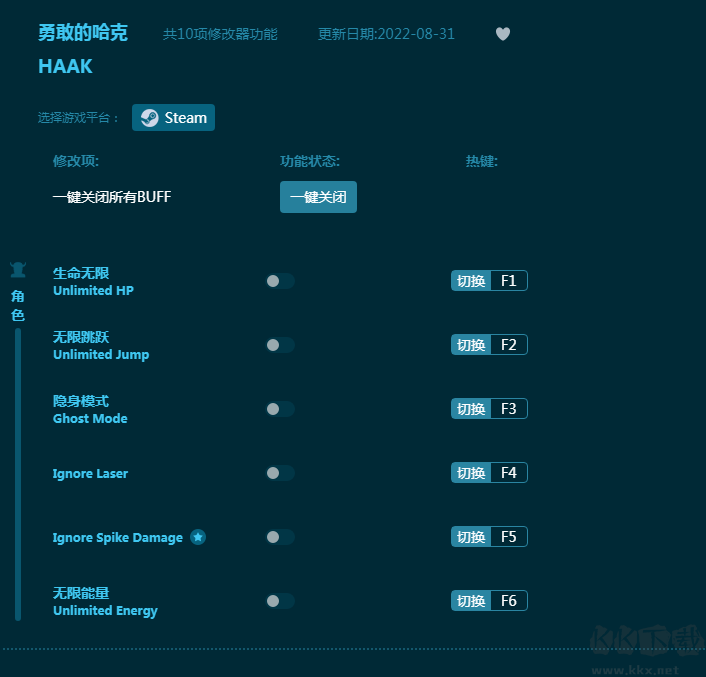Select the 角色 sidebar category tab

(18, 305)
